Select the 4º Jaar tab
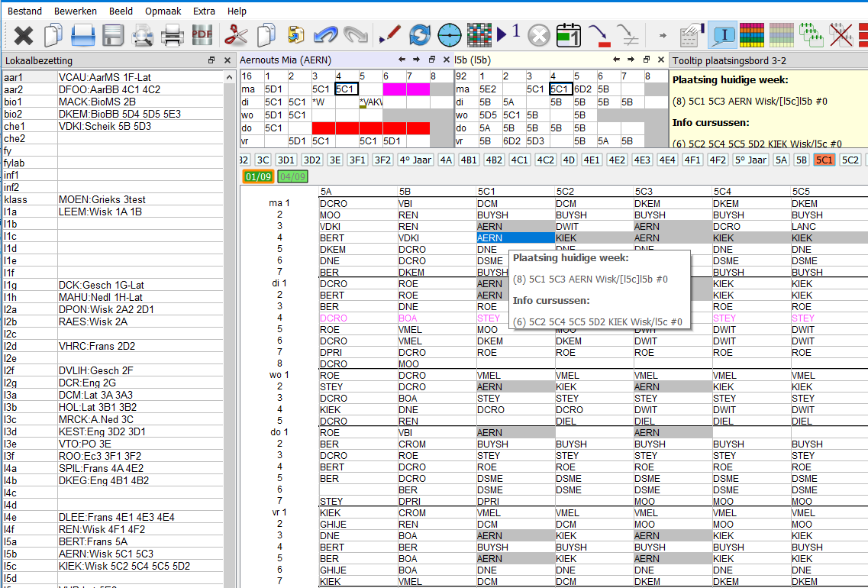 tap(415, 160)
